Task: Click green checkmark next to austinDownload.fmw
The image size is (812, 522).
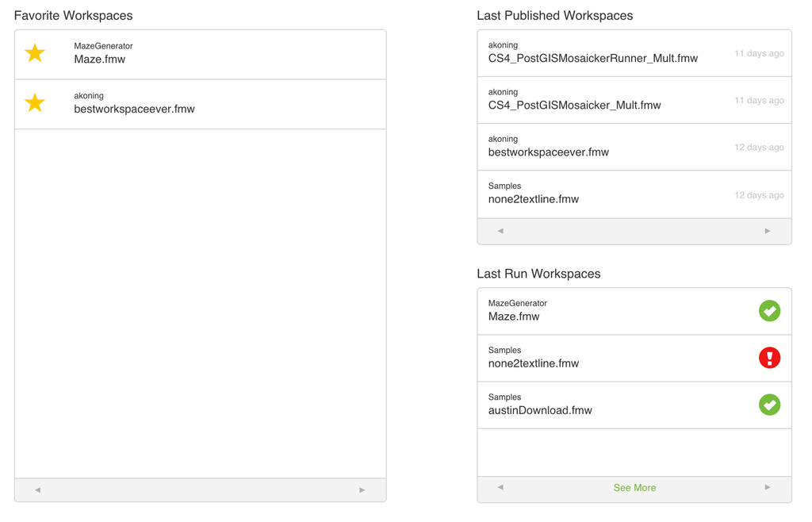Action: 769,405
